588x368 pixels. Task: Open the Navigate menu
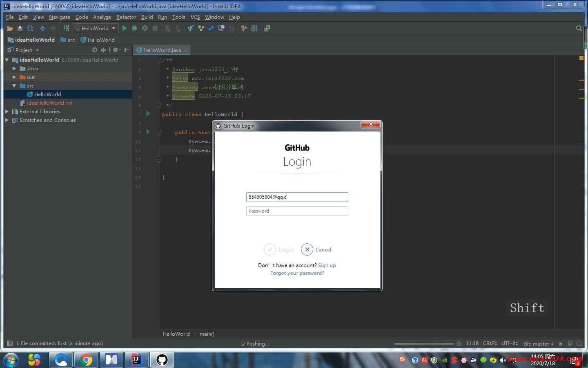(60, 17)
